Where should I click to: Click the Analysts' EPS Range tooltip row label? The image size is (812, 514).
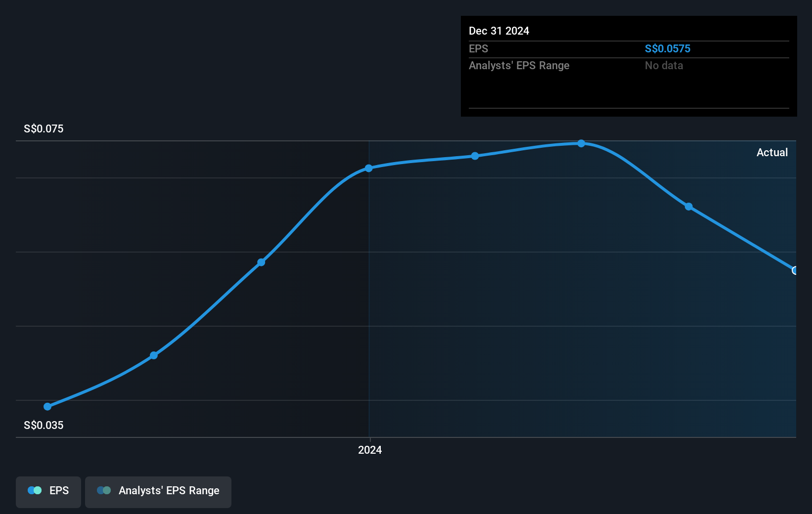[519, 65]
